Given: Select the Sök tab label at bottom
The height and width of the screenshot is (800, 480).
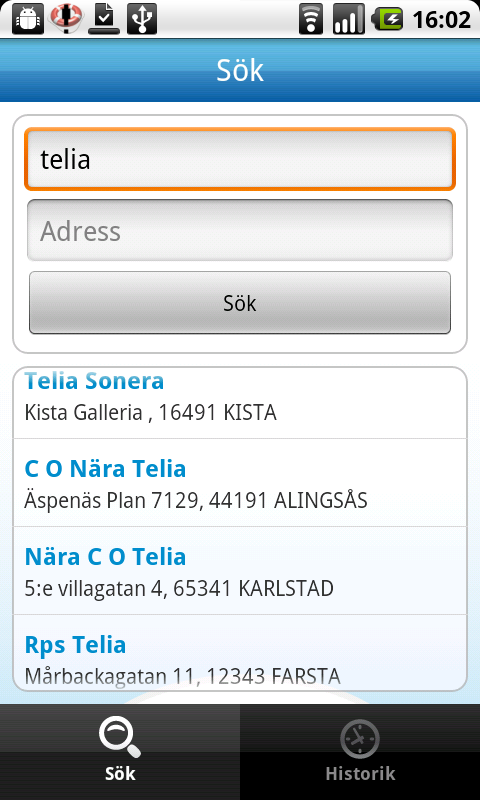Looking at the screenshot, I should [x=120, y=773].
